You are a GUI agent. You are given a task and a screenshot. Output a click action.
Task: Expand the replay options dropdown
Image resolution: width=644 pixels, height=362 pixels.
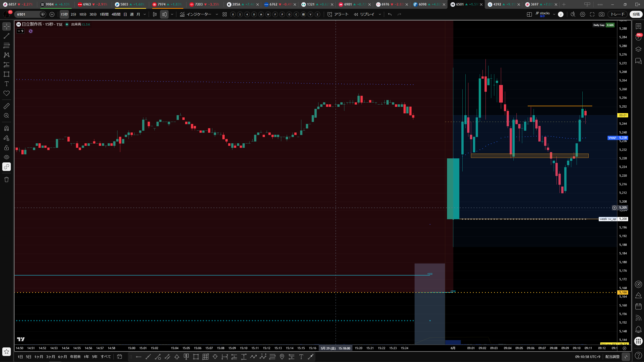[x=380, y=14]
